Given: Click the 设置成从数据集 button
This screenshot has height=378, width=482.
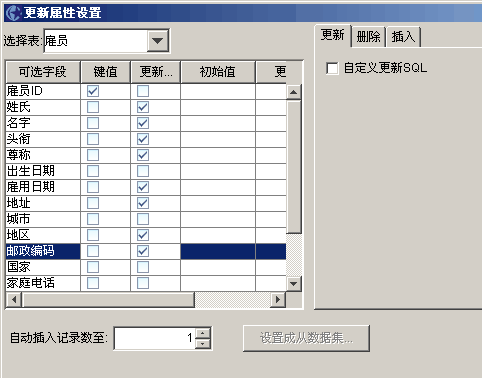Looking at the screenshot, I should tap(306, 338).
